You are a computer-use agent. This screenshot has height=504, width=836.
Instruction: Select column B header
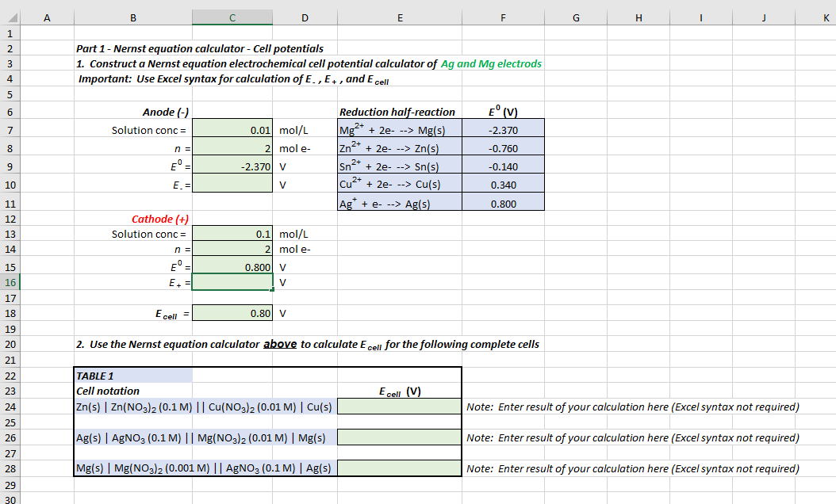133,17
